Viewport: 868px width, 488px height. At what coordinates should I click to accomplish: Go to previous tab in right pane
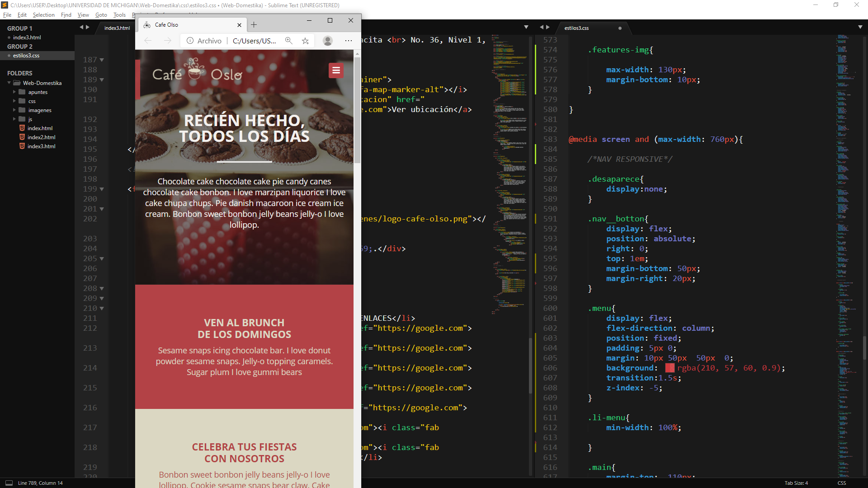coord(542,28)
